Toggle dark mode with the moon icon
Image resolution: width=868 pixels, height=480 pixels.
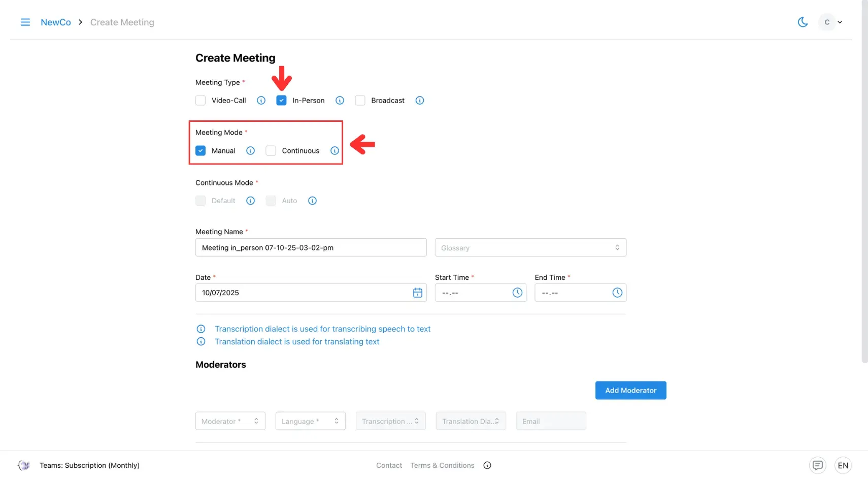coord(803,22)
